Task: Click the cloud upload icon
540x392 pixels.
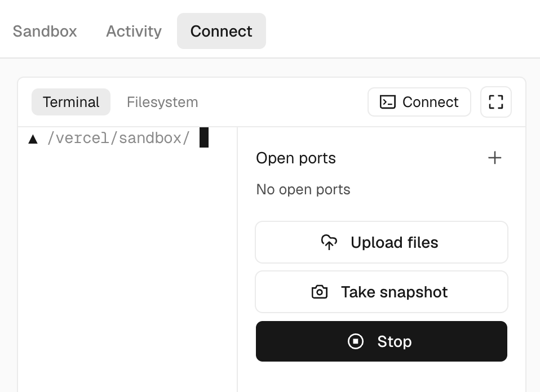Action: point(329,242)
